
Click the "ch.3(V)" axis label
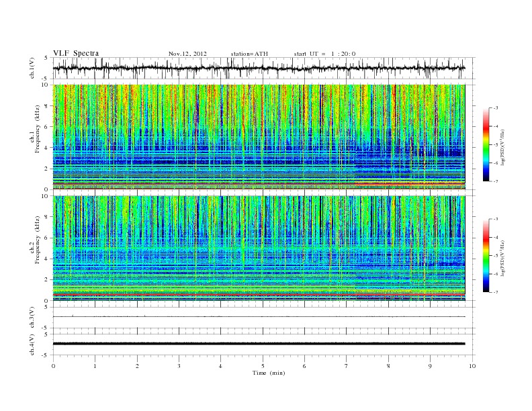32,318
